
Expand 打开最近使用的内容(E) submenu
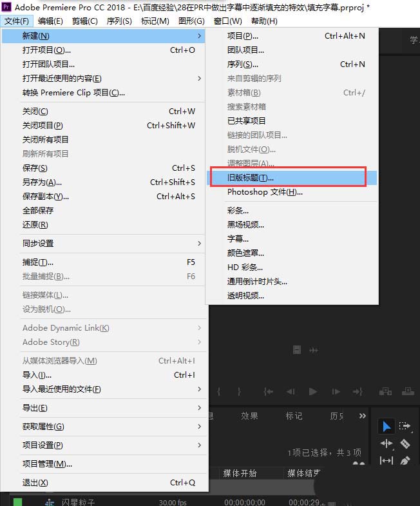tap(199, 79)
